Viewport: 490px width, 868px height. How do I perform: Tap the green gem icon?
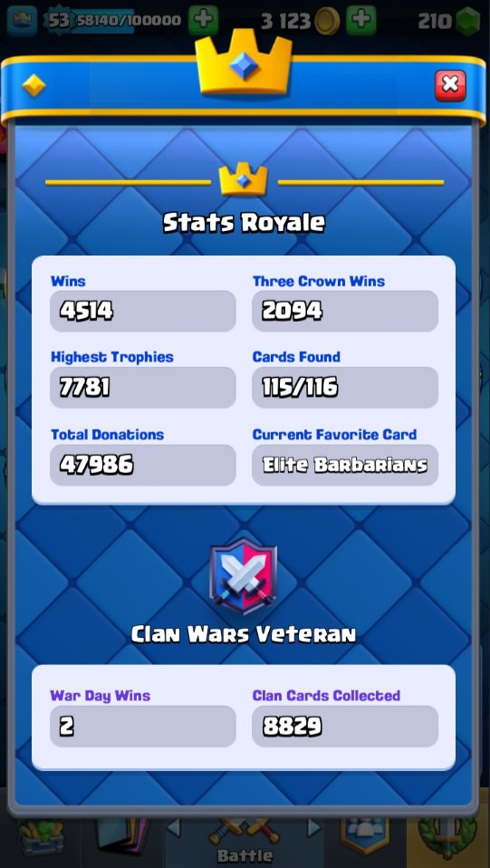pyautogui.click(x=468, y=21)
